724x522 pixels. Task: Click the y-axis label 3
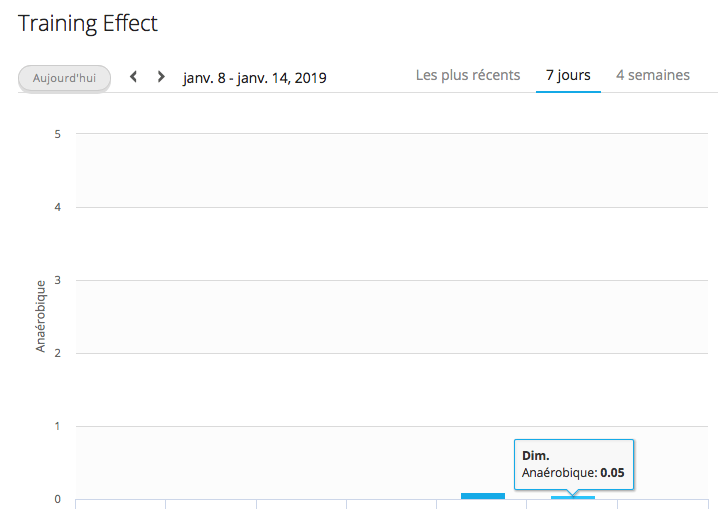click(58, 280)
